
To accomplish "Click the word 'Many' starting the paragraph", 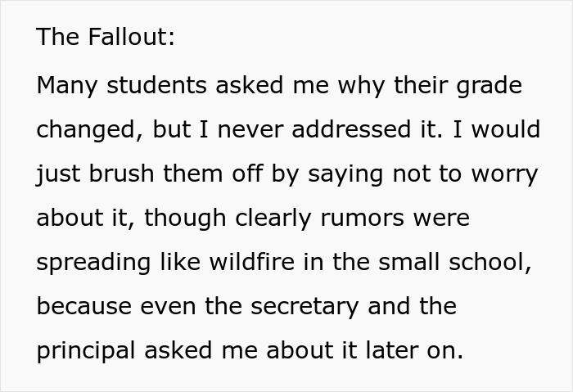I will pyautogui.click(x=67, y=85).
